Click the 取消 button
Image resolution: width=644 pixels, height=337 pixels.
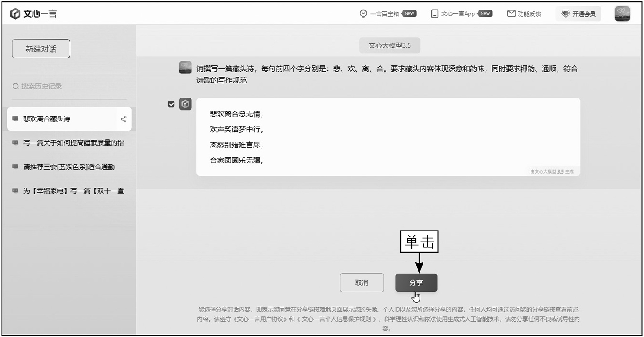362,283
